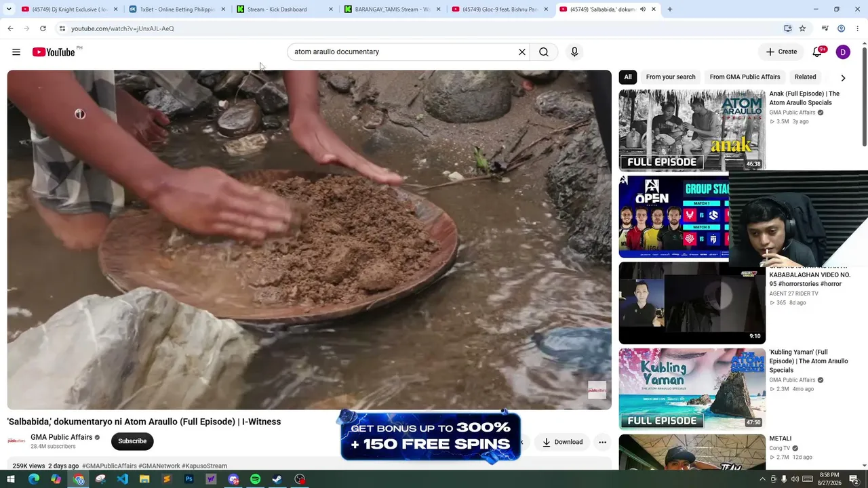This screenshot has width=868, height=488.
Task: Show more filter chips with right chevron
Action: click(843, 77)
